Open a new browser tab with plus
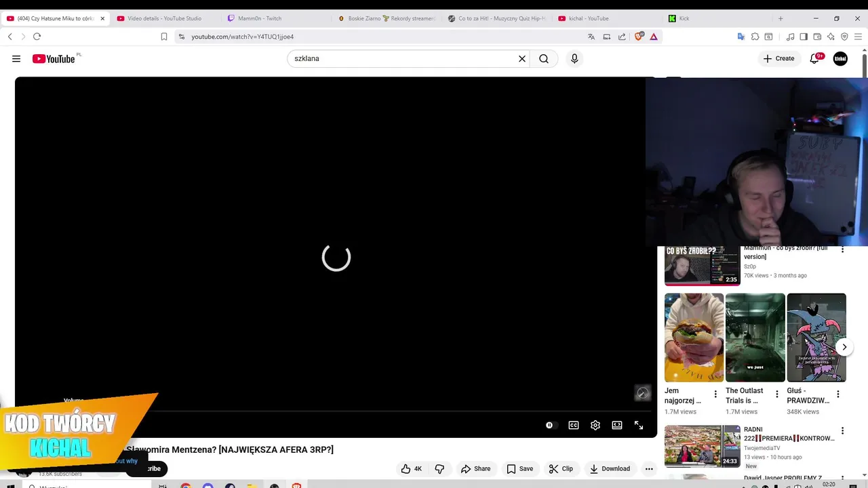The height and width of the screenshot is (488, 868). point(781,18)
